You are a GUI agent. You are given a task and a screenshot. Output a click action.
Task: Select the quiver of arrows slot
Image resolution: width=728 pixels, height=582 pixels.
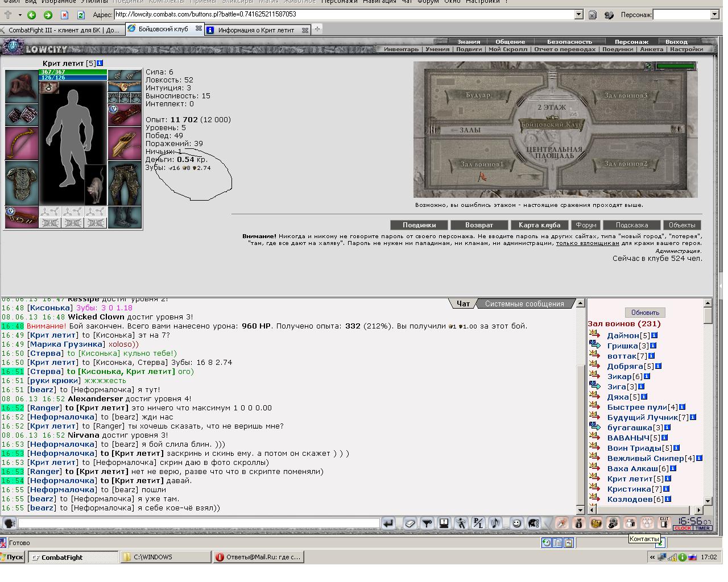[x=124, y=143]
